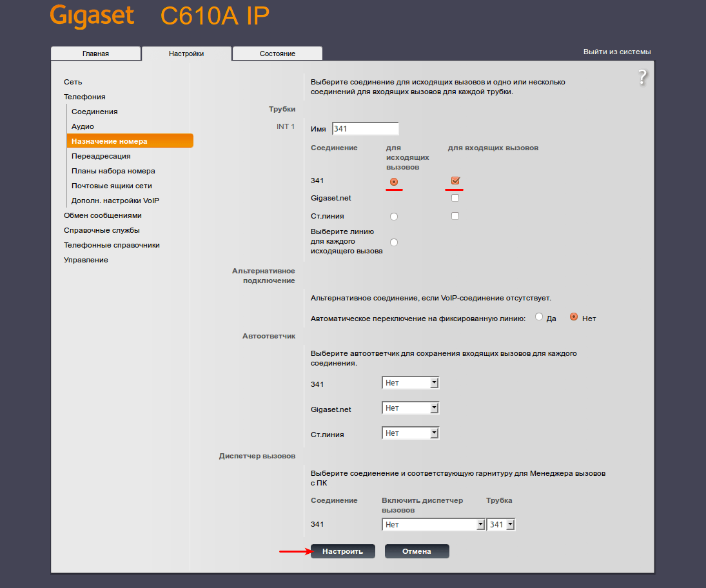The width and height of the screenshot is (706, 588).
Task: Choose line selection for each outgoing call
Action: [x=394, y=242]
